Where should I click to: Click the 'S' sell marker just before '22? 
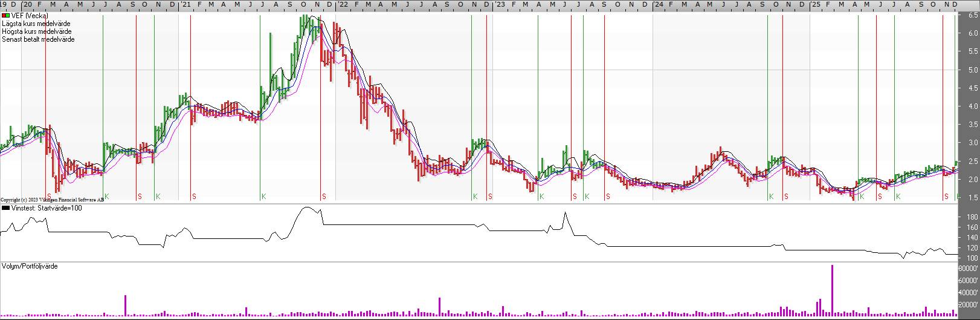[x=324, y=197]
